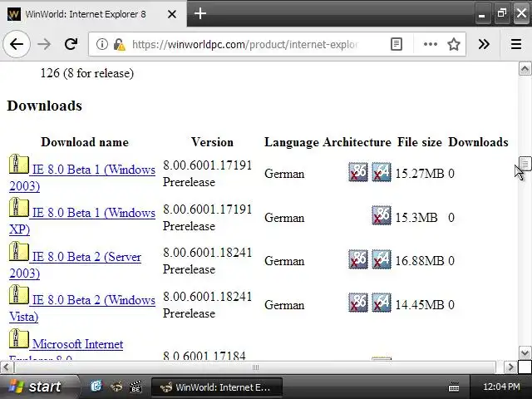Click the horizontal scrollbar left arrow
The image size is (532, 399).
(7, 367)
